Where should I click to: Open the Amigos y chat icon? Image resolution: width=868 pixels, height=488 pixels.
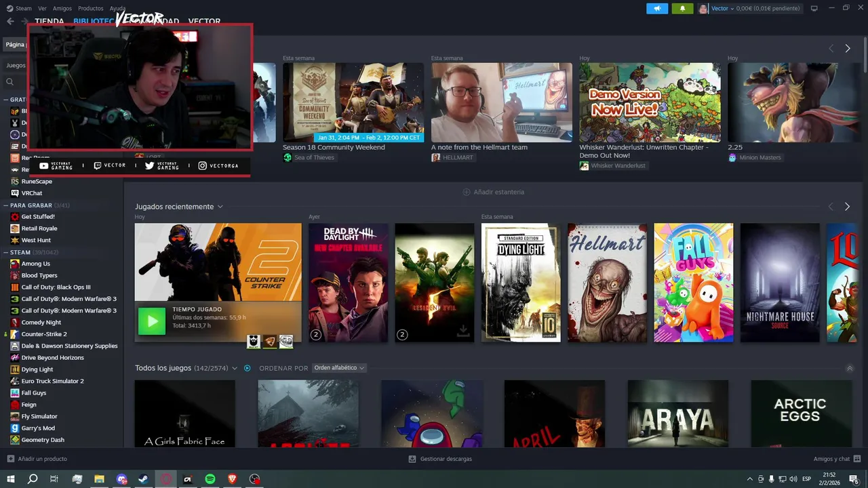(x=856, y=459)
